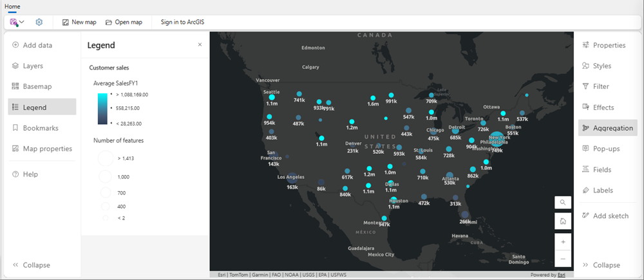644x280 pixels.
Task: Open the Help item
Action: [x=42, y=174]
